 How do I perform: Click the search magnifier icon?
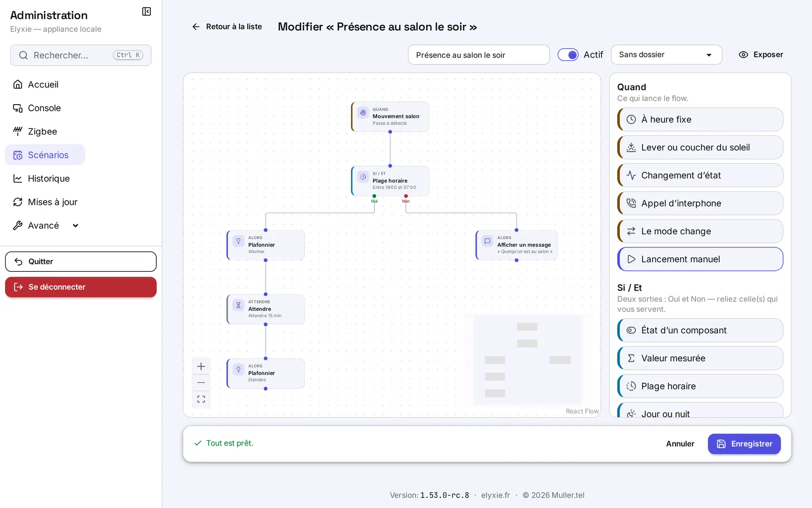point(23,55)
